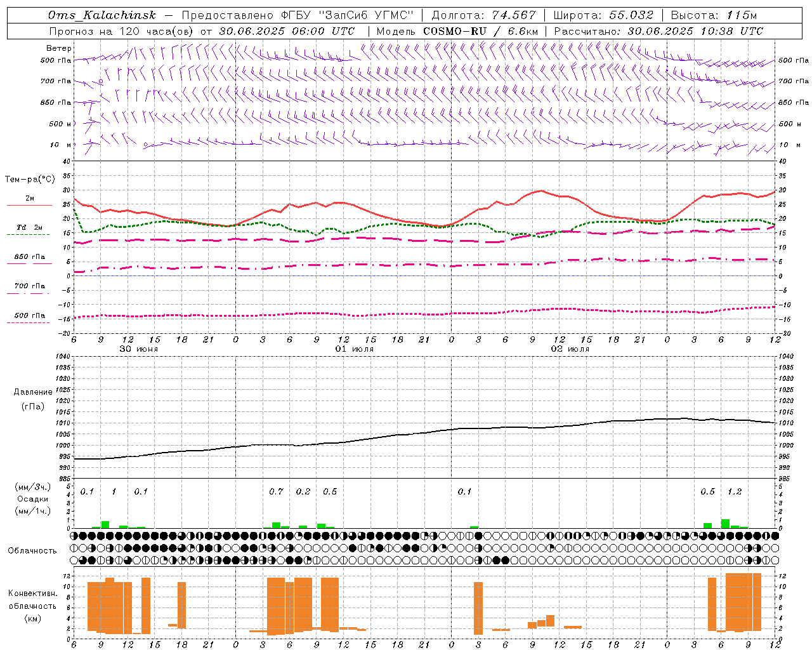The image size is (812, 650).
Task: Click the 0.7 precipitation total value
Action: pos(276,492)
